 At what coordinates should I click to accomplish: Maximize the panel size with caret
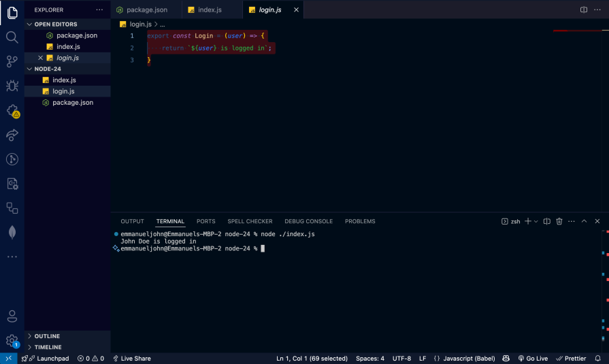point(584,221)
